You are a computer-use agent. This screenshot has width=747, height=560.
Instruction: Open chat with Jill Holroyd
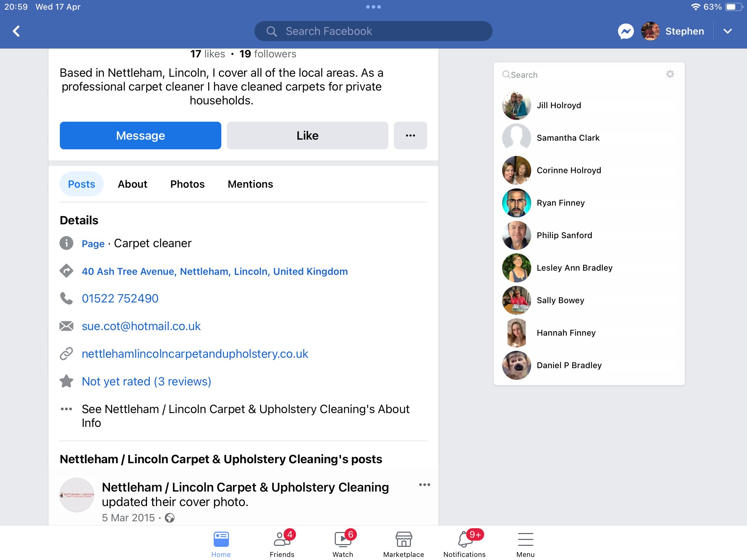589,105
